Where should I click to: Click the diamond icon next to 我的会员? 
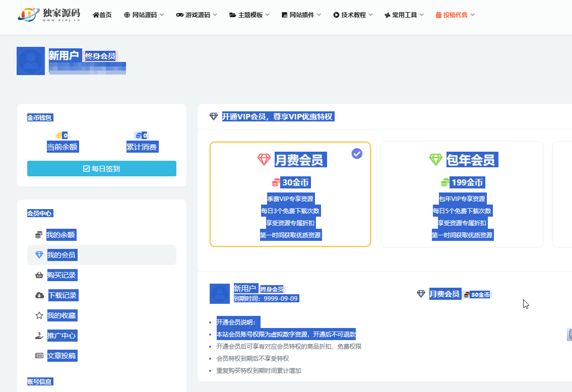39,255
